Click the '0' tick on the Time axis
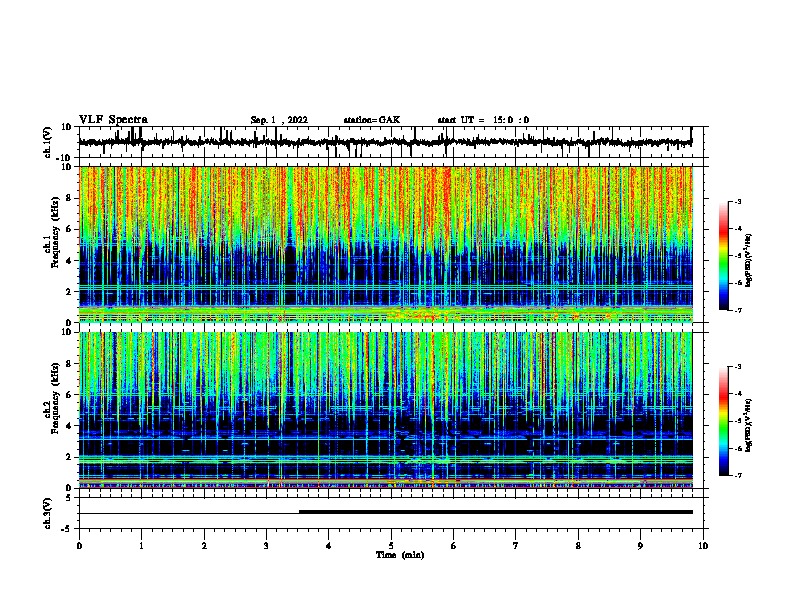 point(79,545)
